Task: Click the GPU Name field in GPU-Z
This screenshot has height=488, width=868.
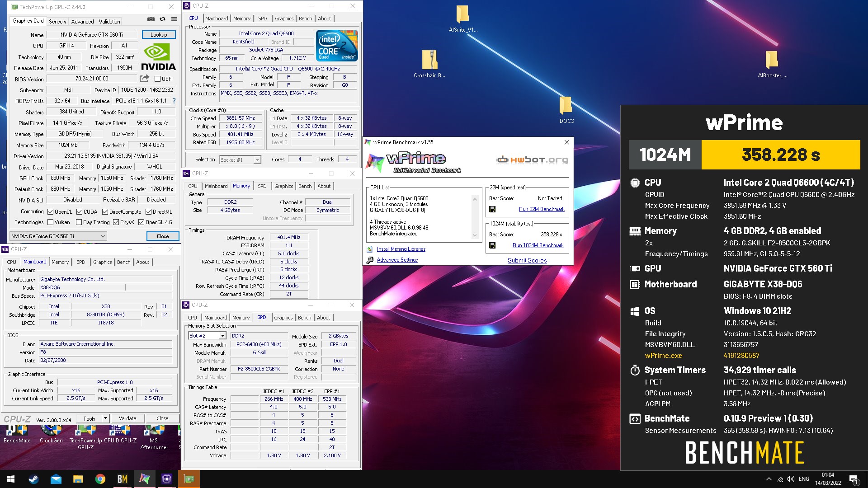Action: [x=92, y=35]
